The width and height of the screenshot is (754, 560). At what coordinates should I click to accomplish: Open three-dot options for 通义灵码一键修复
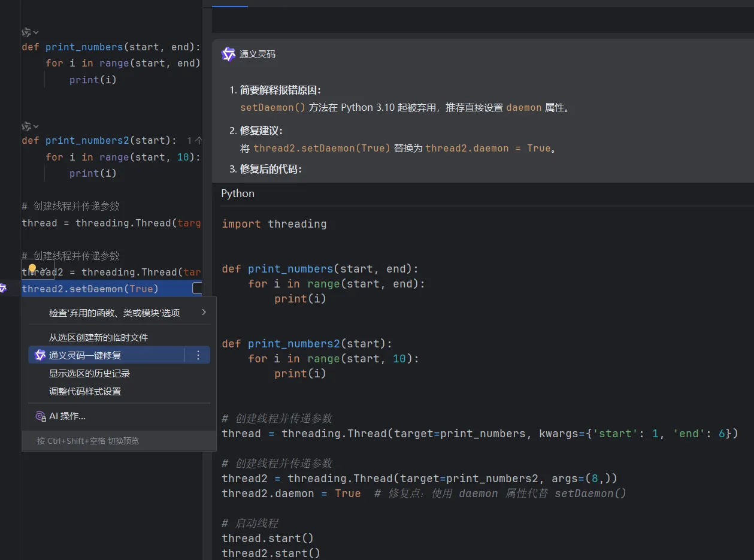[x=198, y=355]
